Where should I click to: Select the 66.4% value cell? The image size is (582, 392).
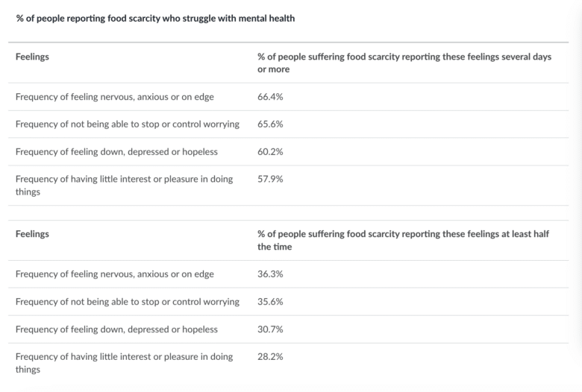tap(270, 97)
